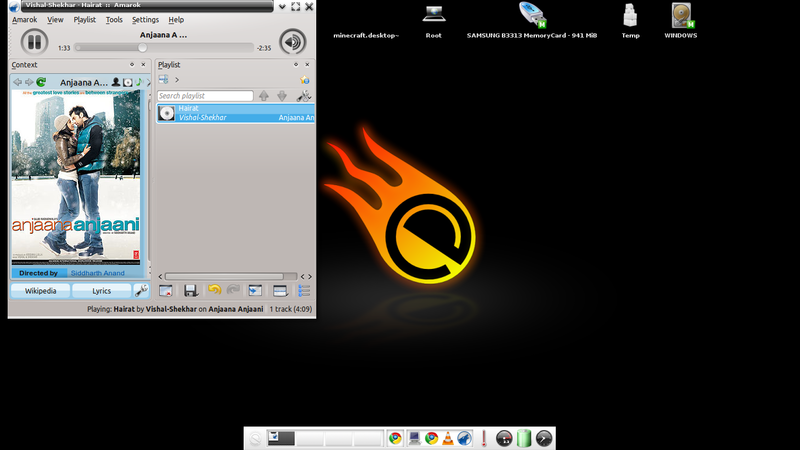The width and height of the screenshot is (800, 450).
Task: Float the Context panel using its undock icon
Action: tap(132, 65)
